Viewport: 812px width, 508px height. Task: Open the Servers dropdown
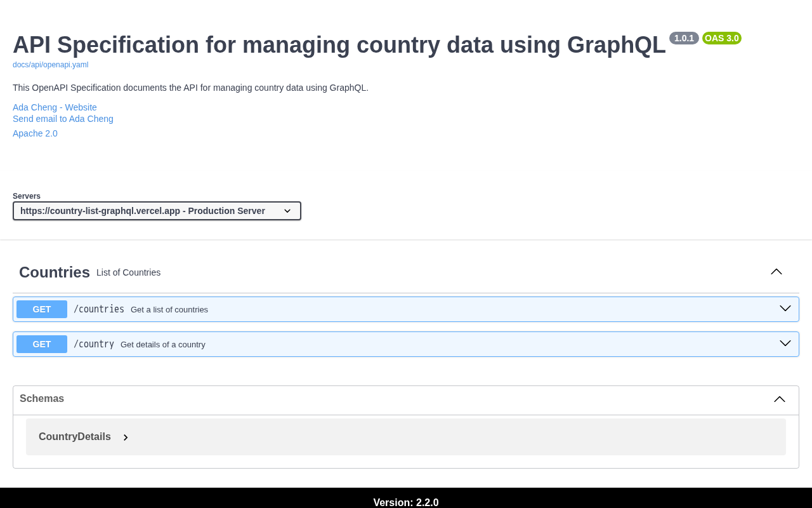pyautogui.click(x=157, y=211)
